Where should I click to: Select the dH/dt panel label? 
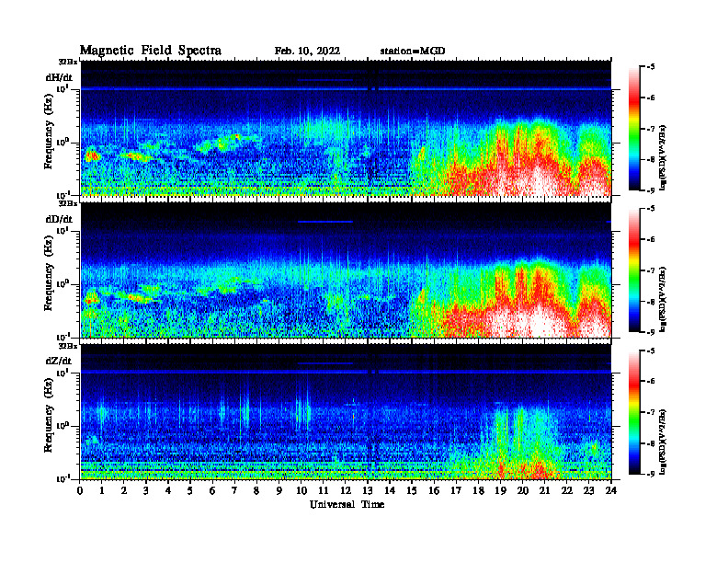[59, 77]
